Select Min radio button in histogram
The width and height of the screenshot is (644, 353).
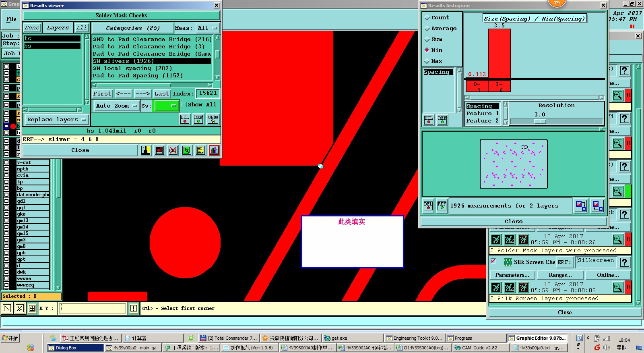pyautogui.click(x=427, y=50)
